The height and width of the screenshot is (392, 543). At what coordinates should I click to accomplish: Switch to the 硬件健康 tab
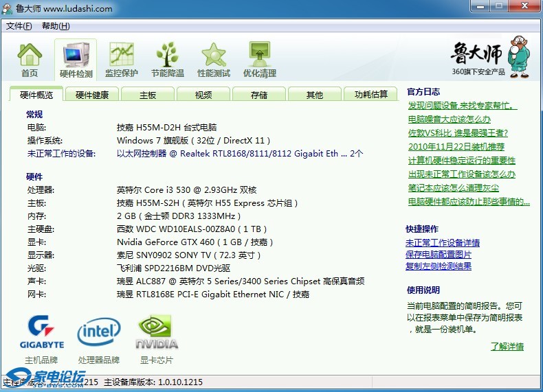coord(92,95)
